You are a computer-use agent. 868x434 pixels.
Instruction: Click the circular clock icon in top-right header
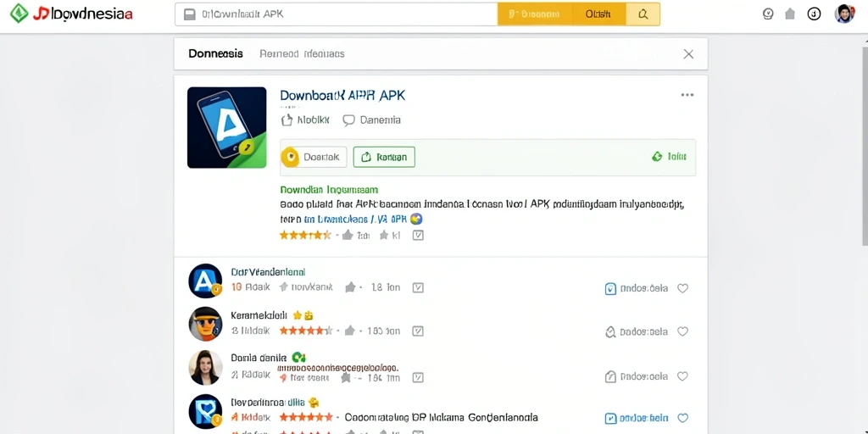tap(768, 14)
